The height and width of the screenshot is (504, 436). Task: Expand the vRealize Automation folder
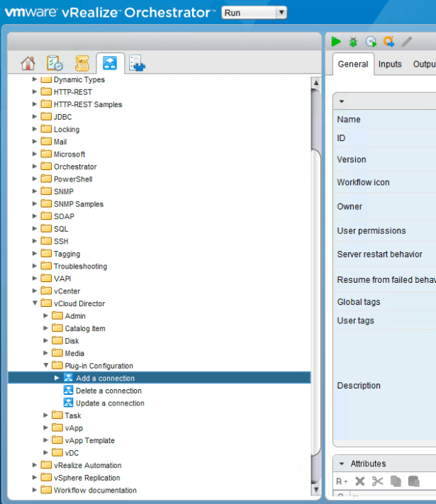coord(35,466)
